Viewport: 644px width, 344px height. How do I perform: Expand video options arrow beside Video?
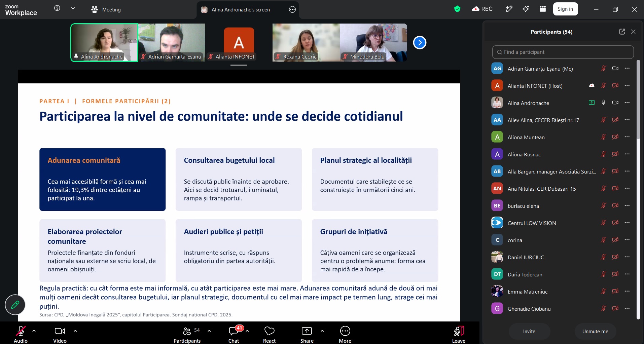75,331
